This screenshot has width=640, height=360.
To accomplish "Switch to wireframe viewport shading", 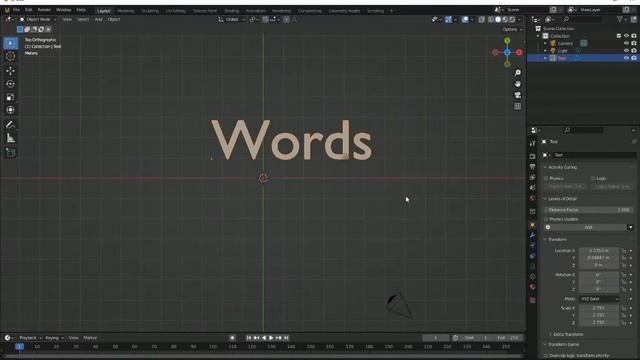I will click(491, 19).
